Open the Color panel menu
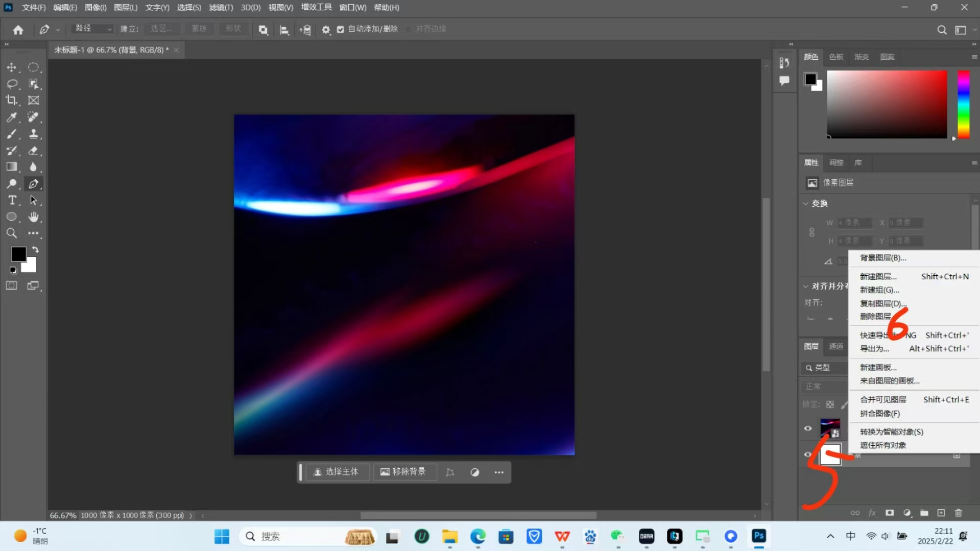The image size is (980, 551). [x=974, y=57]
